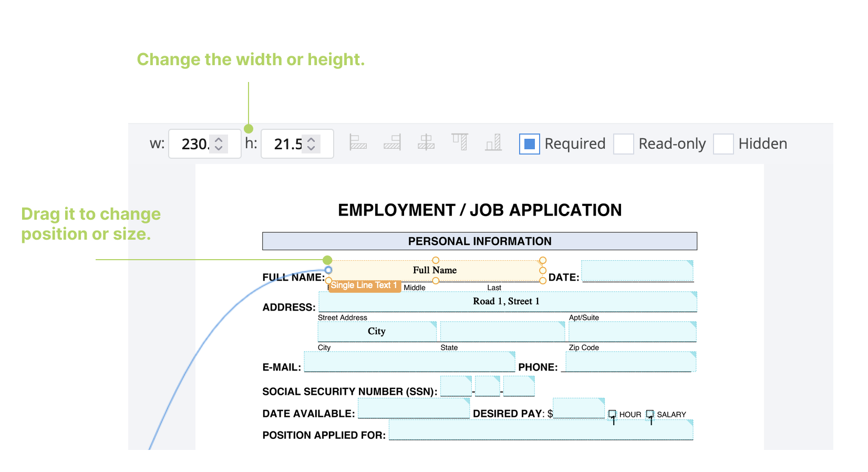The width and height of the screenshot is (868, 472).
Task: Click the Single Line Text 1 label tag
Action: click(x=364, y=285)
